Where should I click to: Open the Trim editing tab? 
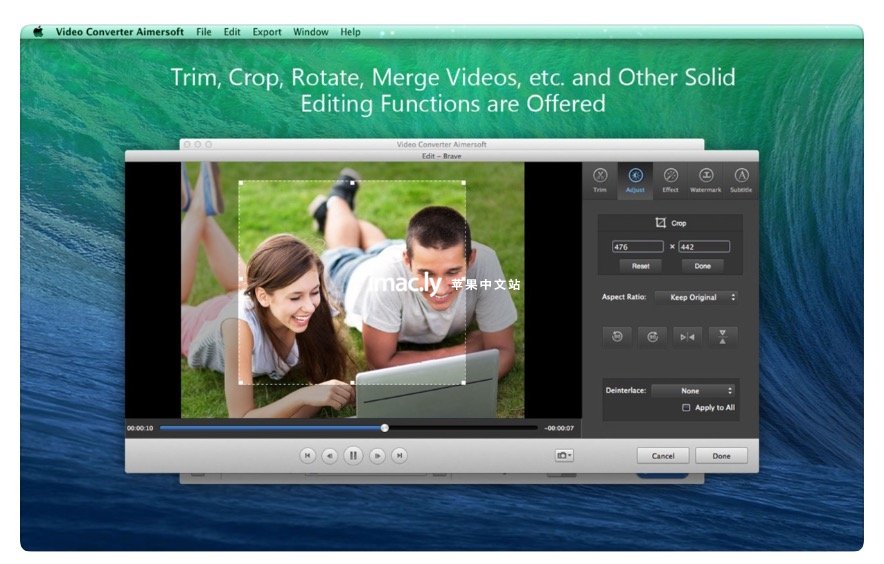point(600,180)
